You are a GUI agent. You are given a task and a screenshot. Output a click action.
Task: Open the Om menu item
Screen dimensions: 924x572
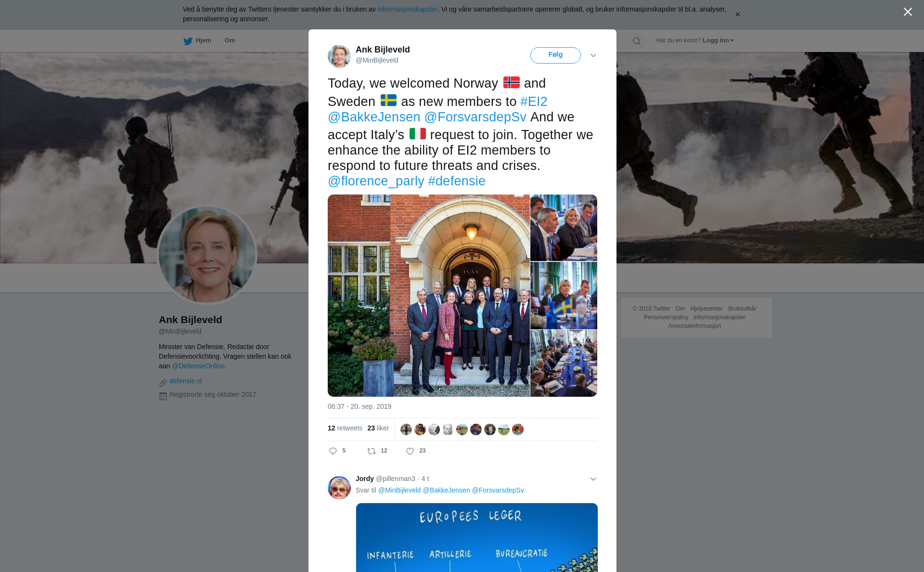[x=230, y=40]
